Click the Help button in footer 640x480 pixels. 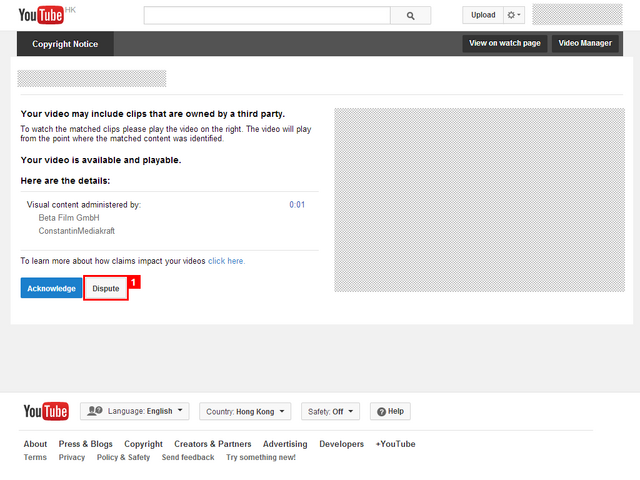[x=390, y=411]
